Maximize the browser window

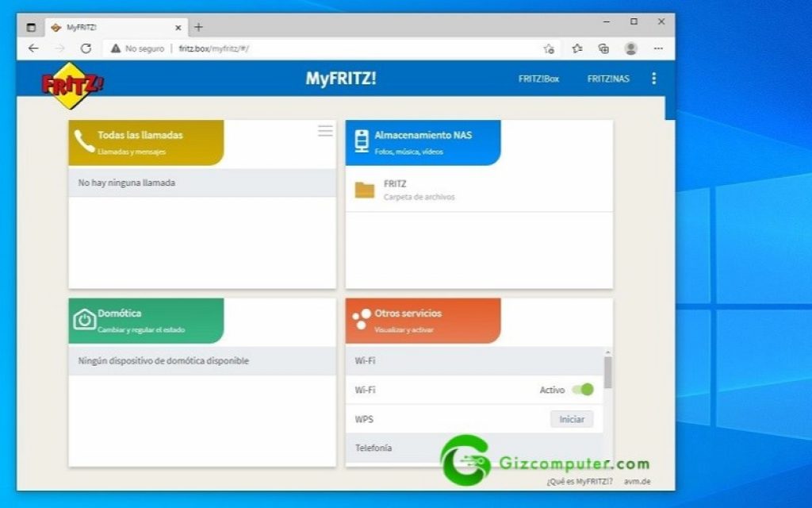click(634, 21)
